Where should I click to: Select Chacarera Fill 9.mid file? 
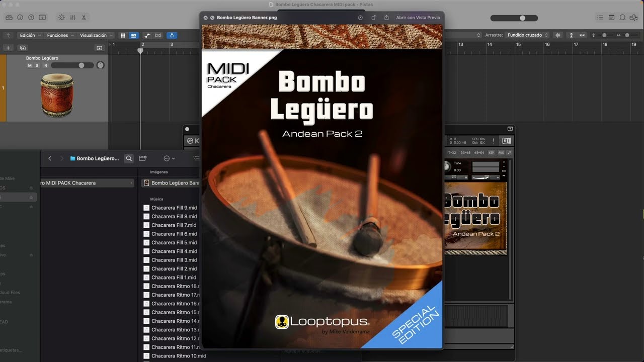tap(171, 208)
